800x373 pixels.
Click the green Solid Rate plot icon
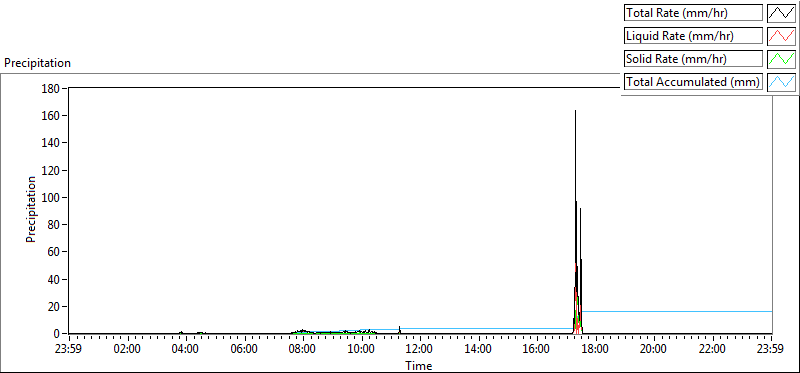[781, 59]
